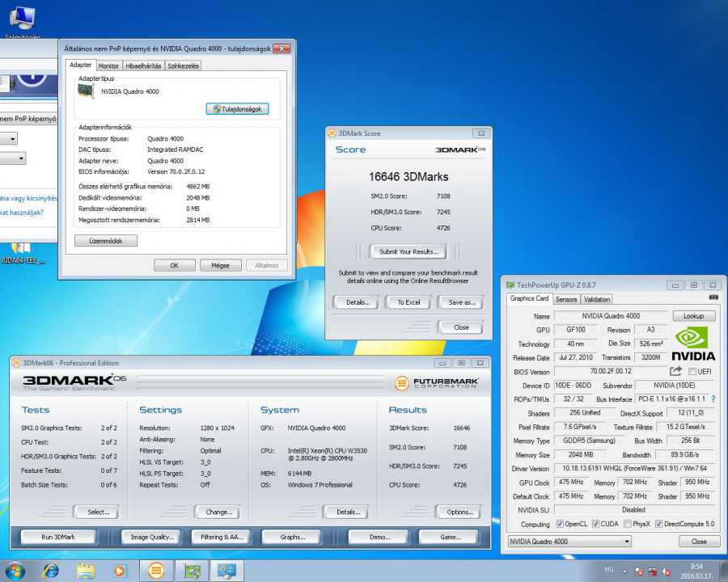Click the last red tray icon

(x=667, y=571)
